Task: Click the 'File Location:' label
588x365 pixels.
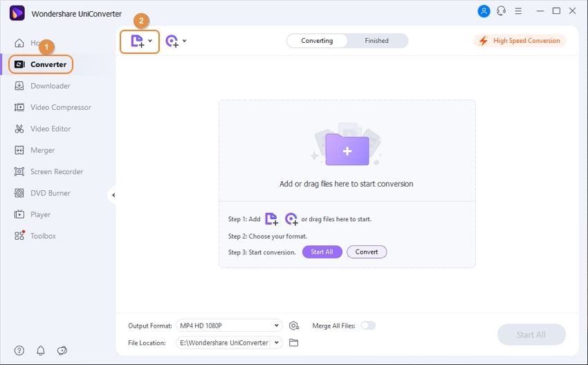Action: 147,342
